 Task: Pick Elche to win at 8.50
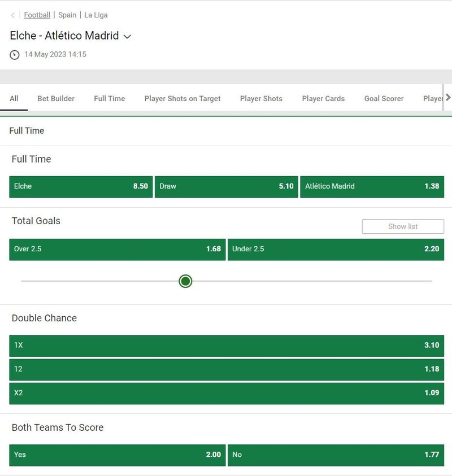[81, 187]
